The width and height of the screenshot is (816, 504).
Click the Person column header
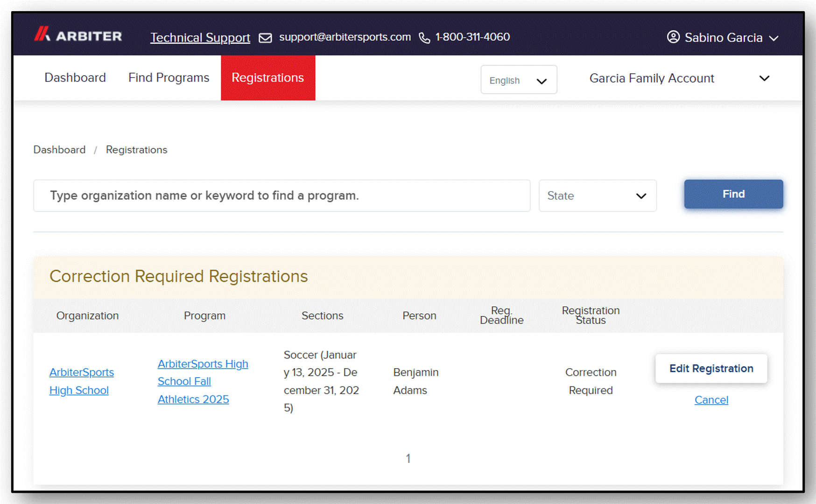coord(419,316)
